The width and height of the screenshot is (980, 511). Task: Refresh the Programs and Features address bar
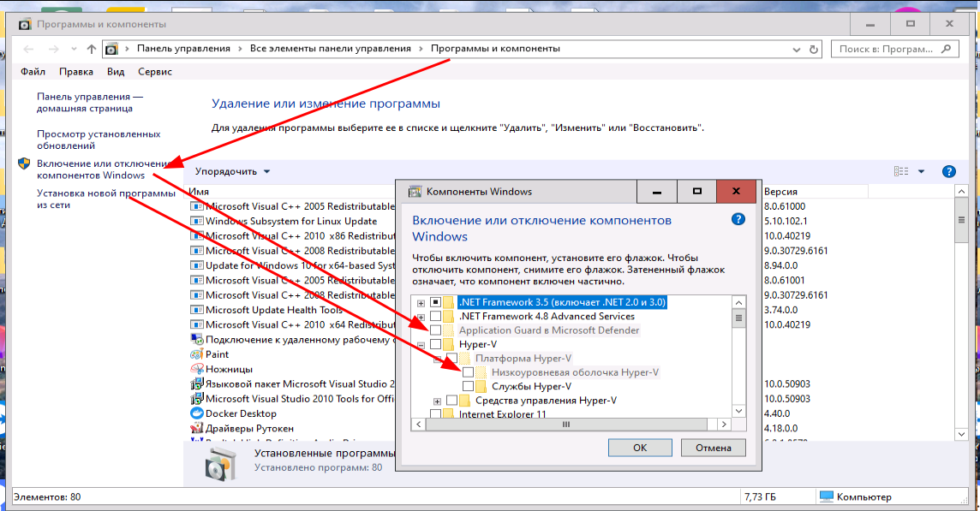coord(813,50)
